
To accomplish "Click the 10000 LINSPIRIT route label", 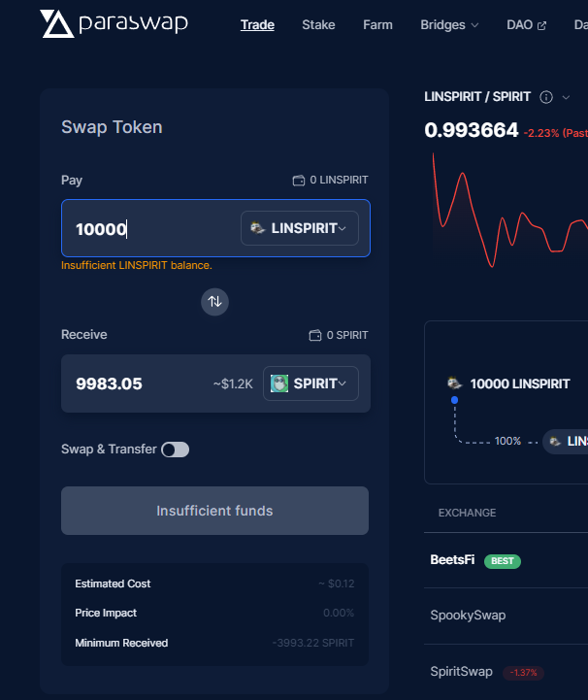I will (520, 383).
